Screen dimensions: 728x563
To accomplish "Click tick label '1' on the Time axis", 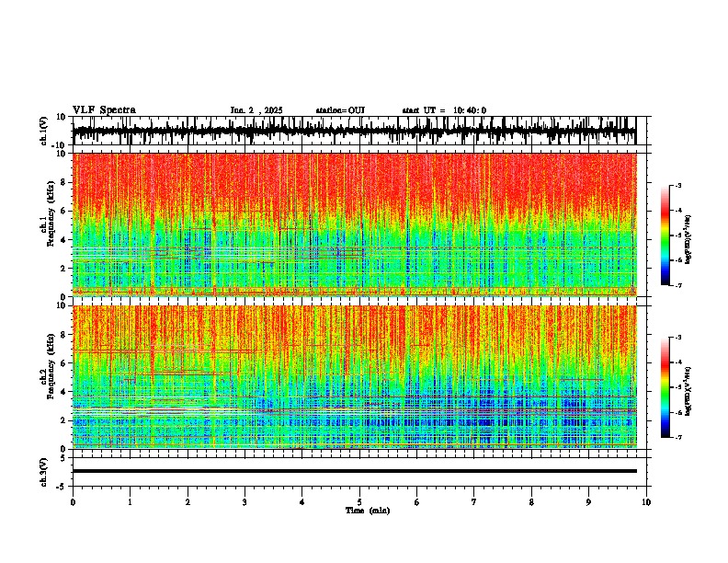I will pos(130,502).
